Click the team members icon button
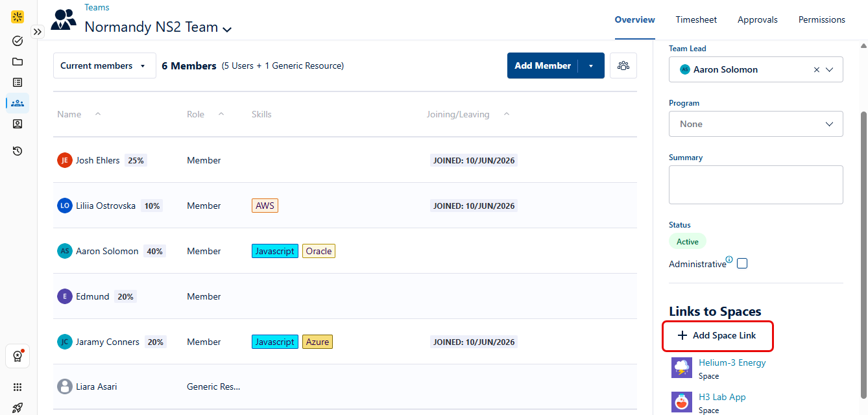 coord(623,65)
